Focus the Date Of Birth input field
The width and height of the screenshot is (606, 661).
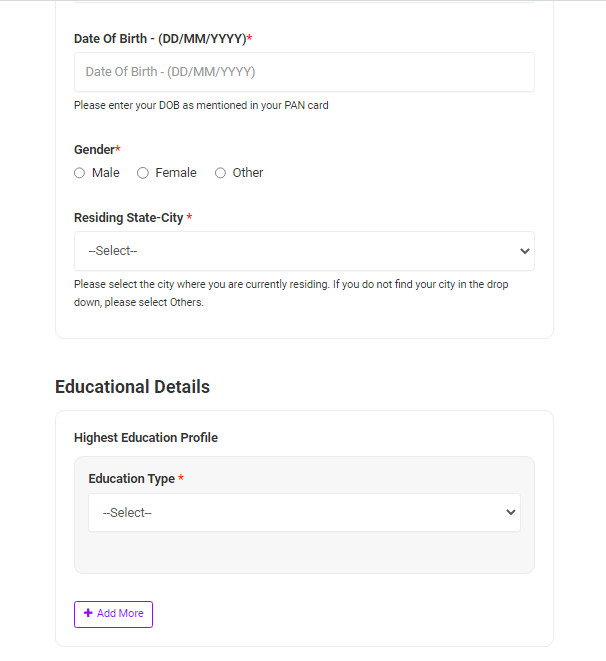coord(304,72)
